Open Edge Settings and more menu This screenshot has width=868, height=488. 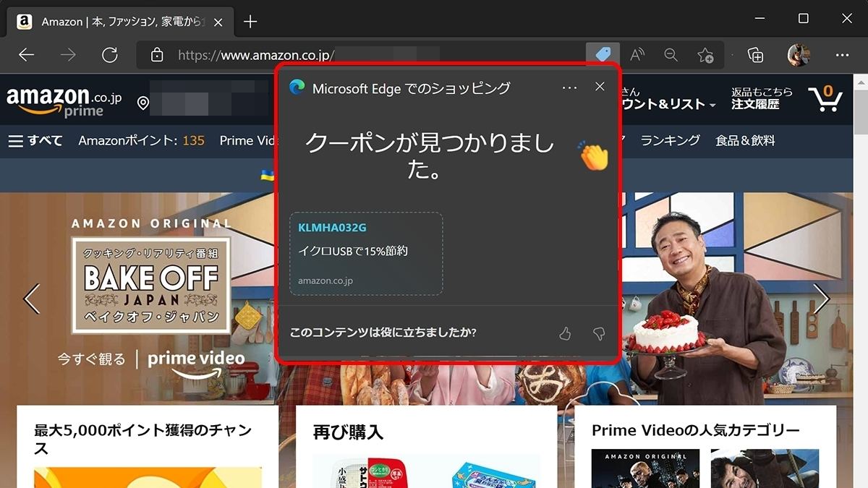tap(842, 55)
